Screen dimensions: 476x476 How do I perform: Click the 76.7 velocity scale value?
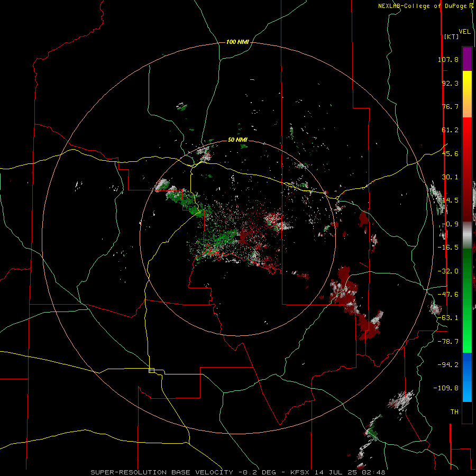450,106
